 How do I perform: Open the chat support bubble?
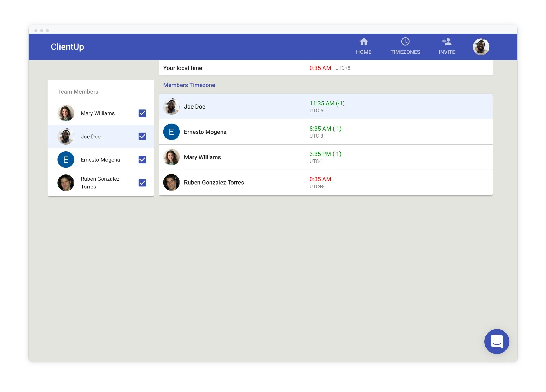coord(497,341)
